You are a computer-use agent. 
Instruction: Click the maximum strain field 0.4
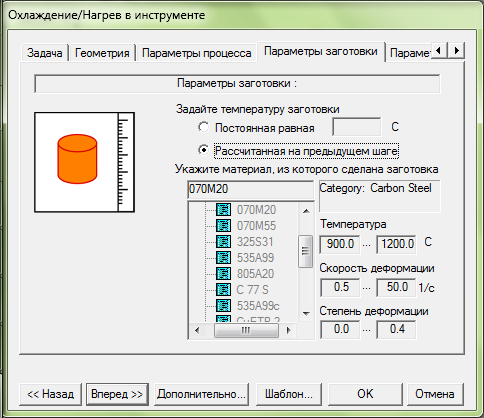pos(396,330)
